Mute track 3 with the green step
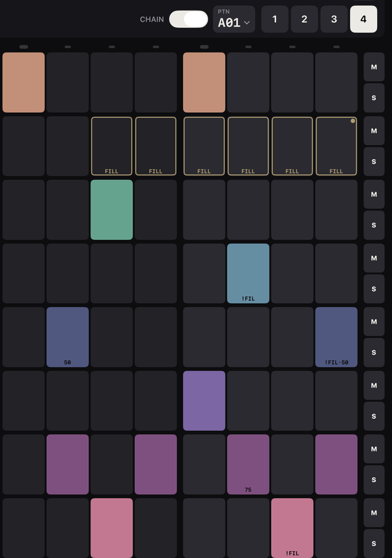Screen dimensions: 392x558 pos(374,194)
